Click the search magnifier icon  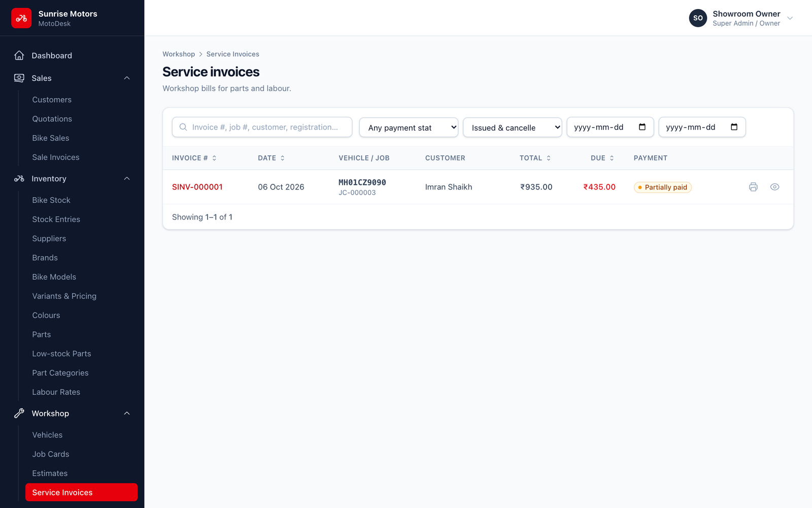coord(183,127)
